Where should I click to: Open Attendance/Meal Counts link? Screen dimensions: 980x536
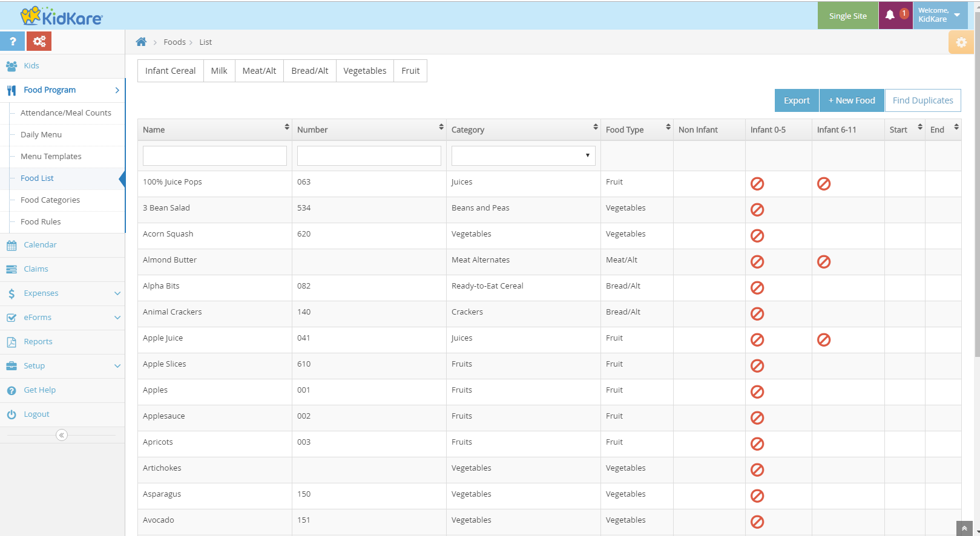point(66,113)
